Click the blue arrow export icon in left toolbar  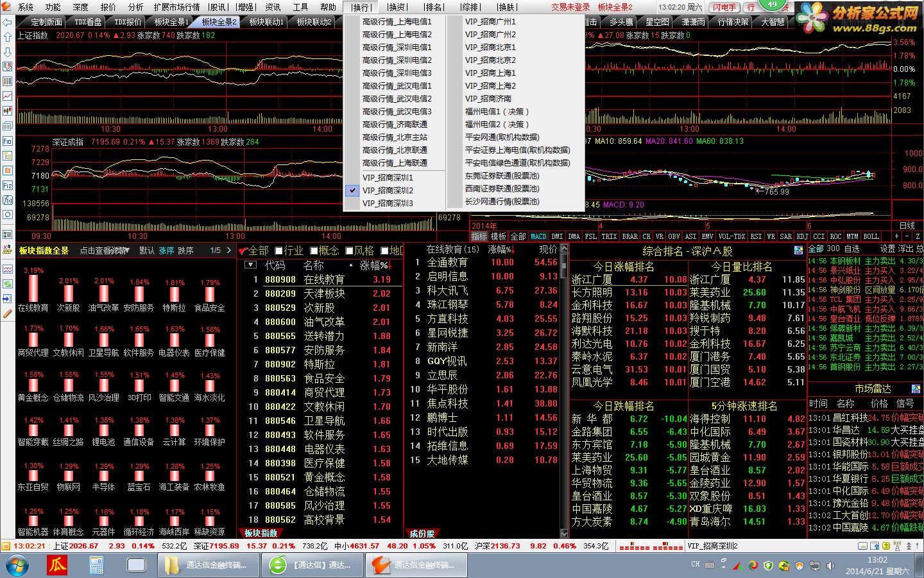pyautogui.click(x=8, y=299)
